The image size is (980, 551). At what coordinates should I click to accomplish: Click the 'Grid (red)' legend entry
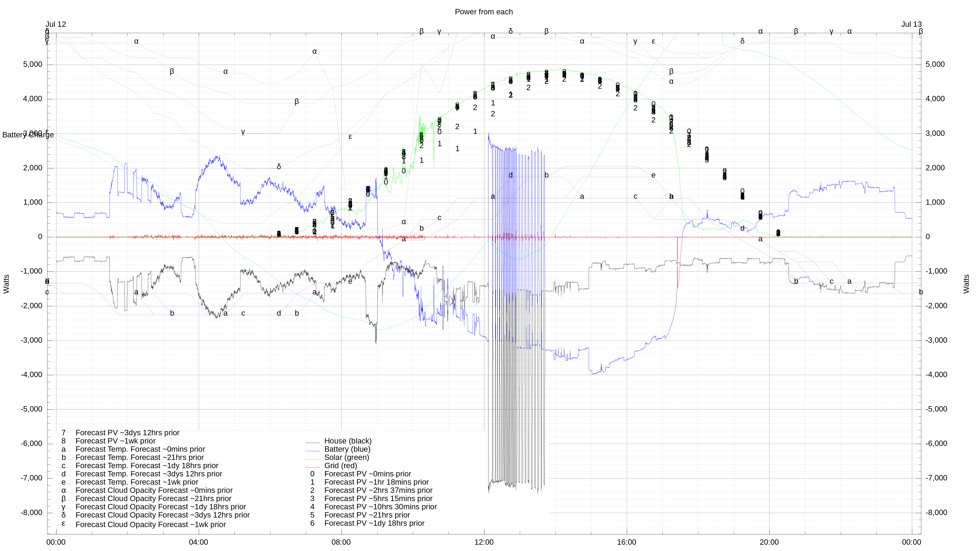point(341,466)
